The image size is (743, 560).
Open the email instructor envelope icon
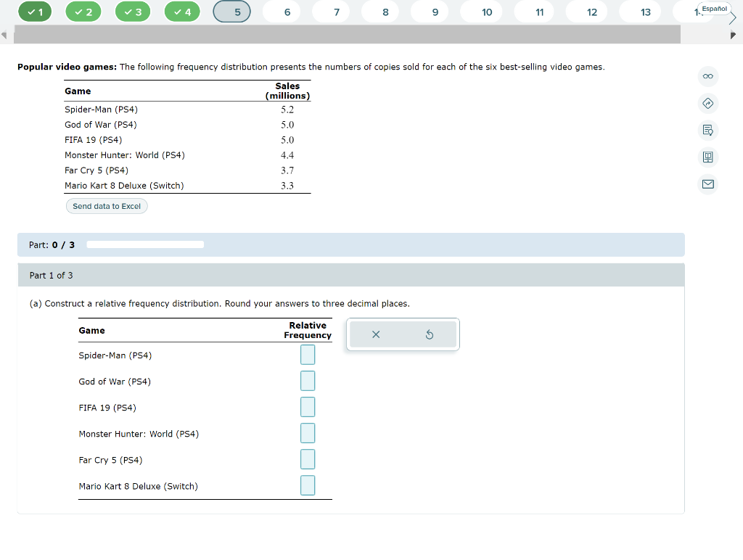tap(708, 184)
